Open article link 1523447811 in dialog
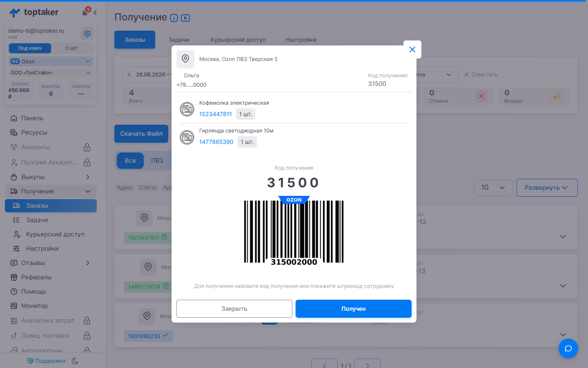 pyautogui.click(x=216, y=114)
